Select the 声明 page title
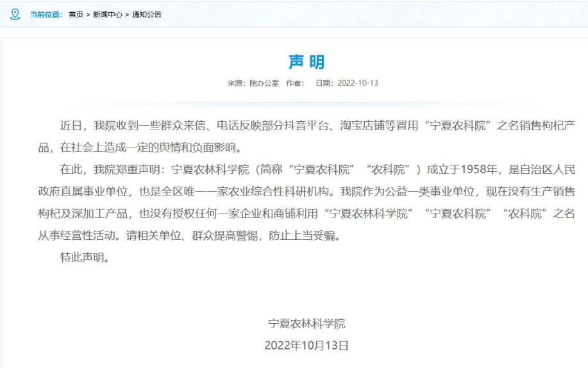The height and width of the screenshot is (368, 588). coord(307,62)
